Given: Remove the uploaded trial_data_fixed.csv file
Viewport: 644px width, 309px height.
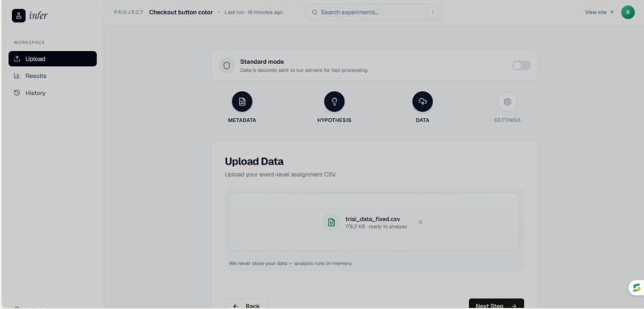Looking at the screenshot, I should 420,222.
